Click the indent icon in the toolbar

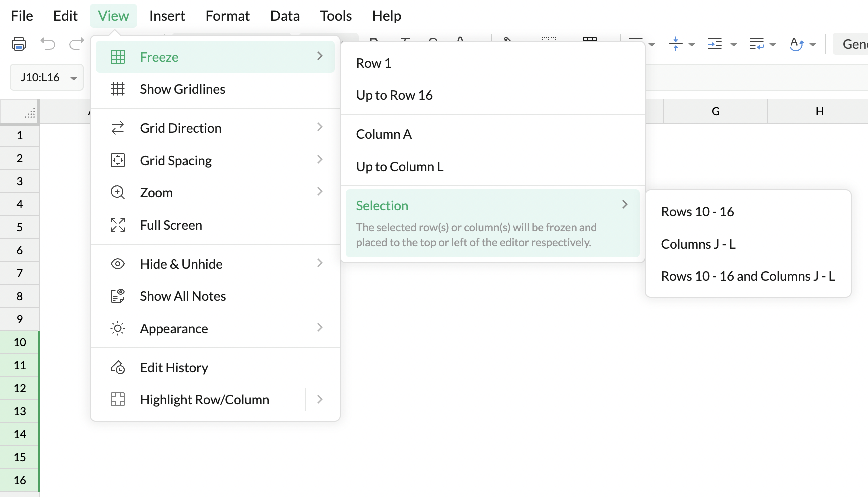715,44
